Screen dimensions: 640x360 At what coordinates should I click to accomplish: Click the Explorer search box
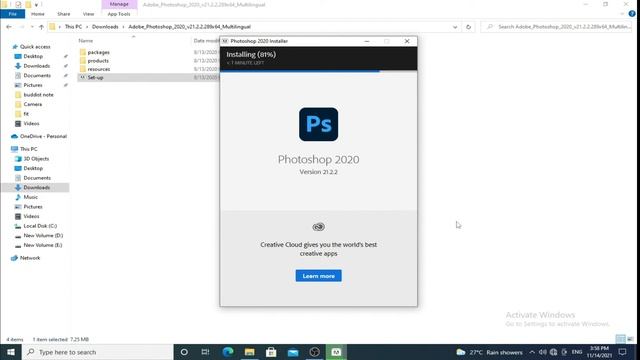tap(557, 27)
